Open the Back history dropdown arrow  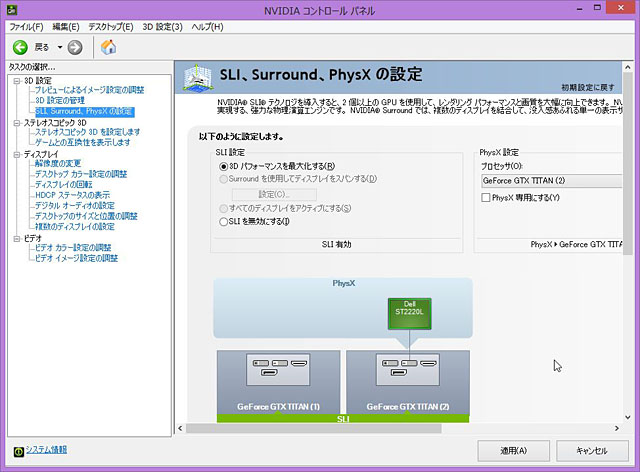(60, 47)
